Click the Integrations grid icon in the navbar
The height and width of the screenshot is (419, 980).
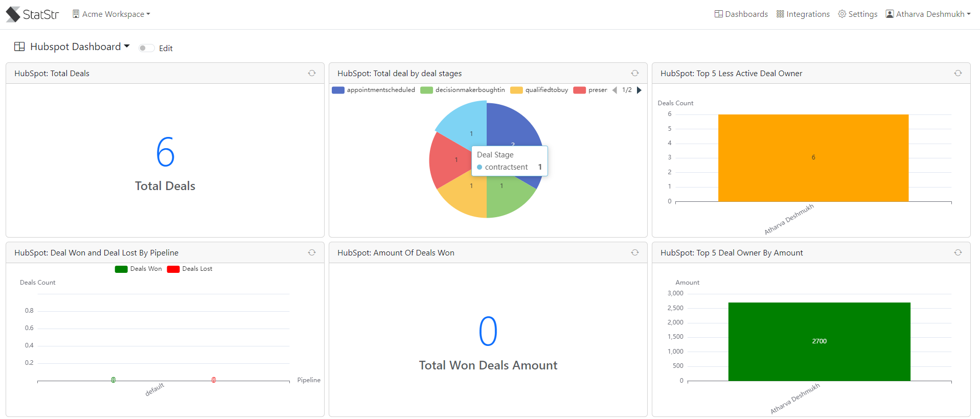(x=780, y=14)
